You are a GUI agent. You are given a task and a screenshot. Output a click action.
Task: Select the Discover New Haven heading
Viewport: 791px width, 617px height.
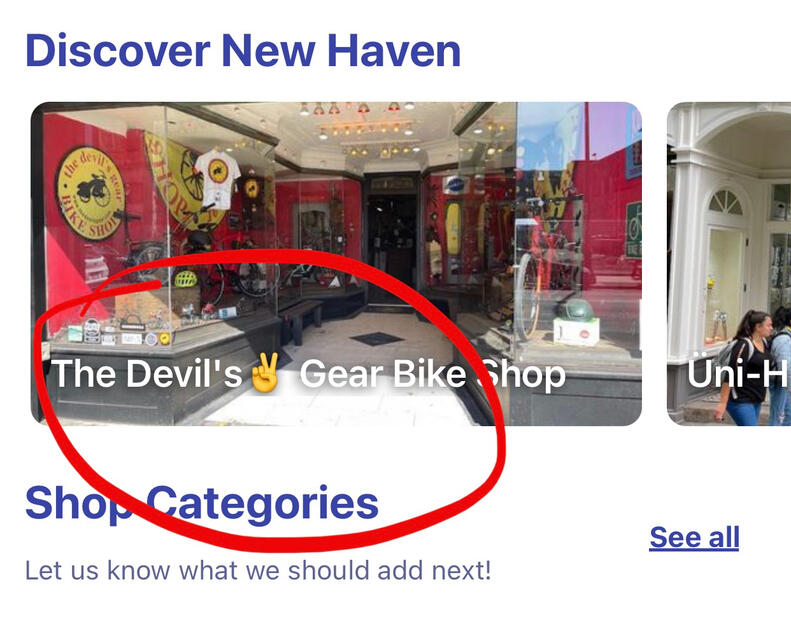tap(243, 50)
